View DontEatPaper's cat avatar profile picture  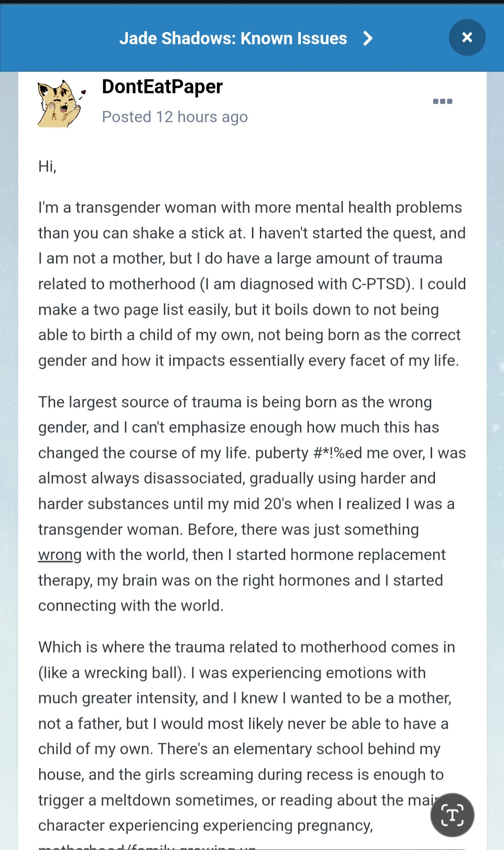(59, 104)
